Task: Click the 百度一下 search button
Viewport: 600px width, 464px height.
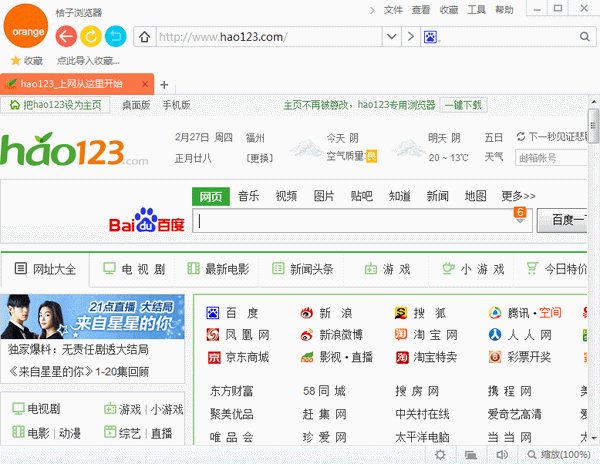Action: click(x=562, y=220)
